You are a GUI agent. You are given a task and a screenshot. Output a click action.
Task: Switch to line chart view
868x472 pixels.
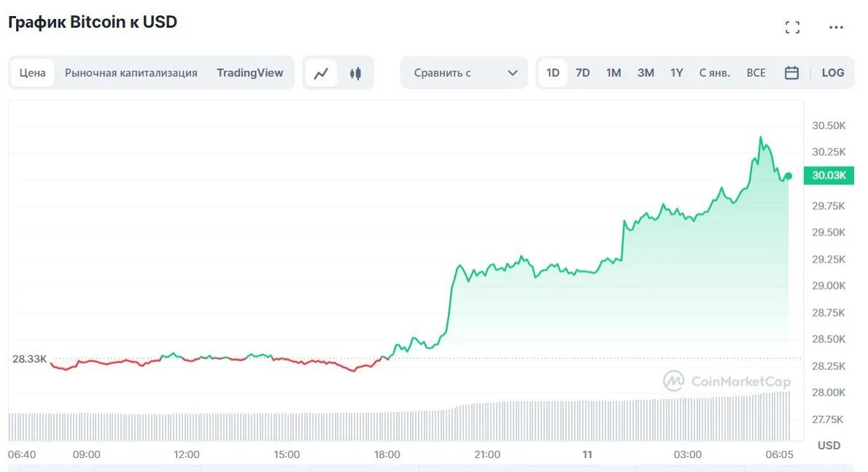point(321,73)
